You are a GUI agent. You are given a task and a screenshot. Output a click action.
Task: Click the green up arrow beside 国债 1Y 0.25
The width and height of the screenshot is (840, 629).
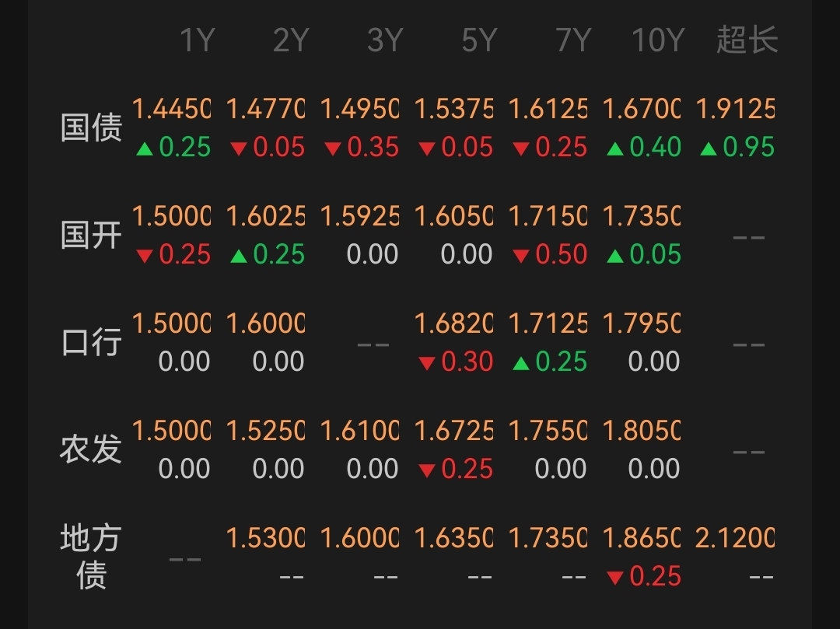145,149
